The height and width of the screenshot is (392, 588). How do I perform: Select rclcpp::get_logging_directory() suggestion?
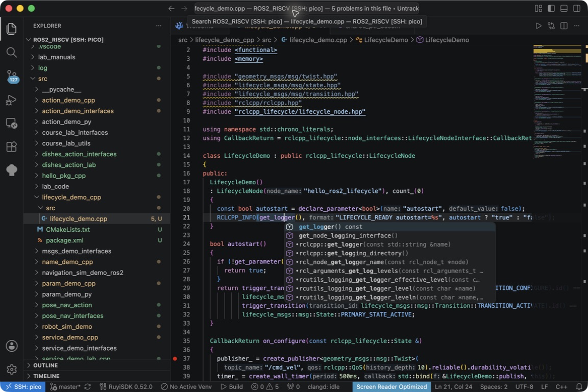click(389, 253)
